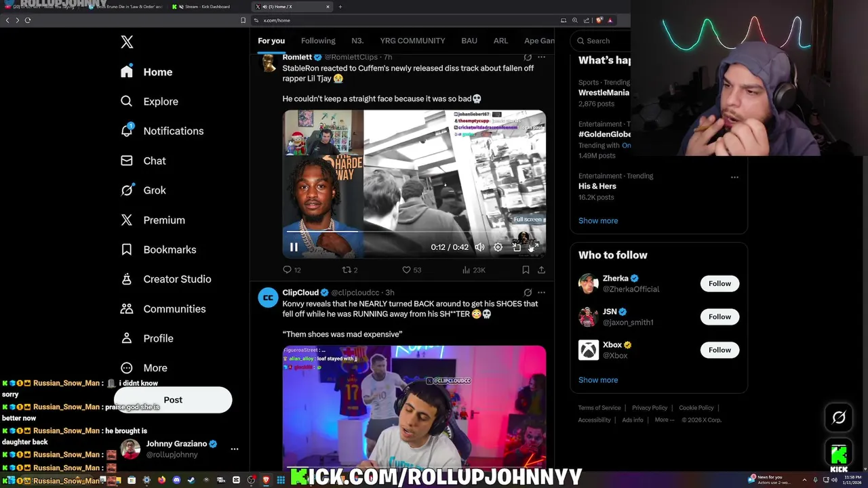The height and width of the screenshot is (488, 868).
Task: Show more under Who to follow
Action: click(598, 380)
